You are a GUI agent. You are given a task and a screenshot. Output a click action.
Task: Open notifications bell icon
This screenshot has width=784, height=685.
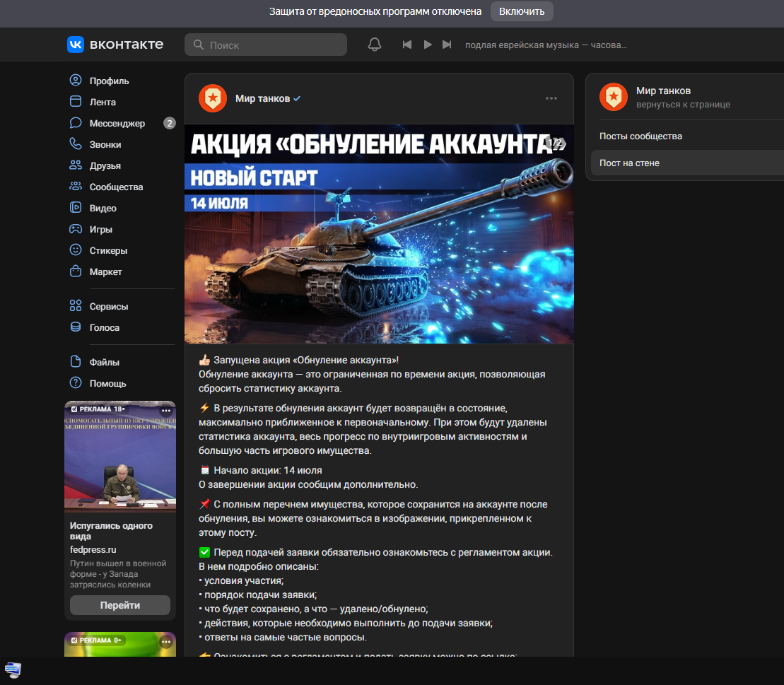point(375,45)
